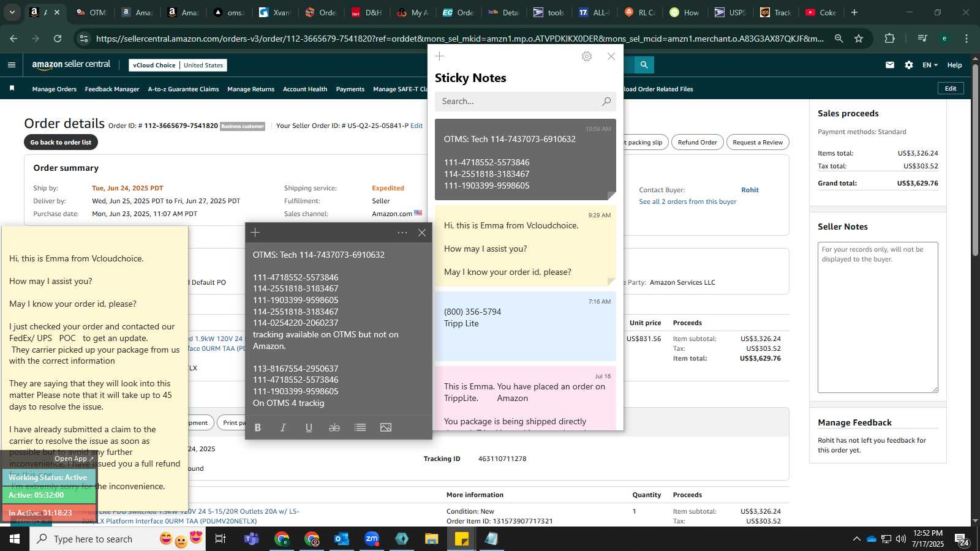This screenshot has height=551, width=980.
Task: Open the Tripp Lite phone number note
Action: [526, 326]
